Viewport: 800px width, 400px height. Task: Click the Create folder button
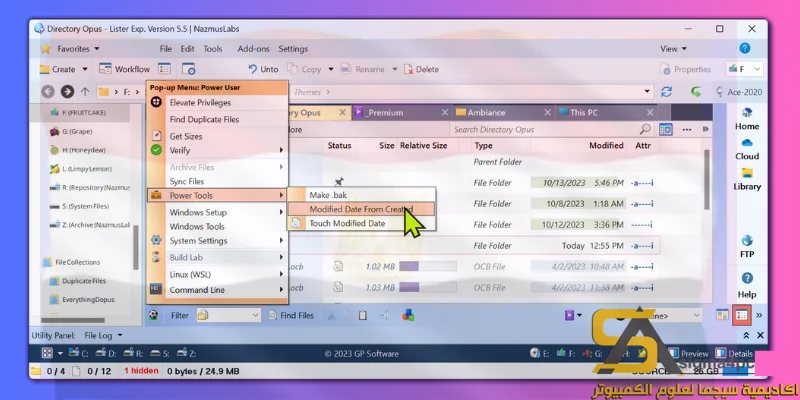pos(58,69)
